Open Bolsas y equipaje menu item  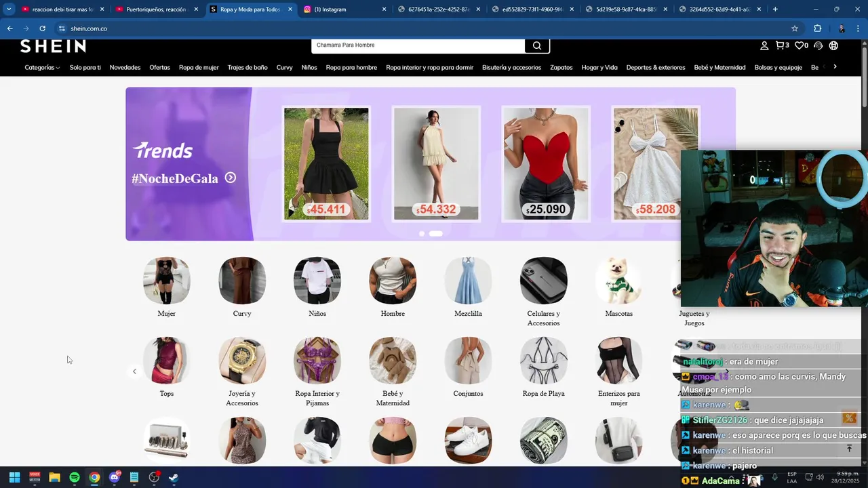tap(778, 67)
